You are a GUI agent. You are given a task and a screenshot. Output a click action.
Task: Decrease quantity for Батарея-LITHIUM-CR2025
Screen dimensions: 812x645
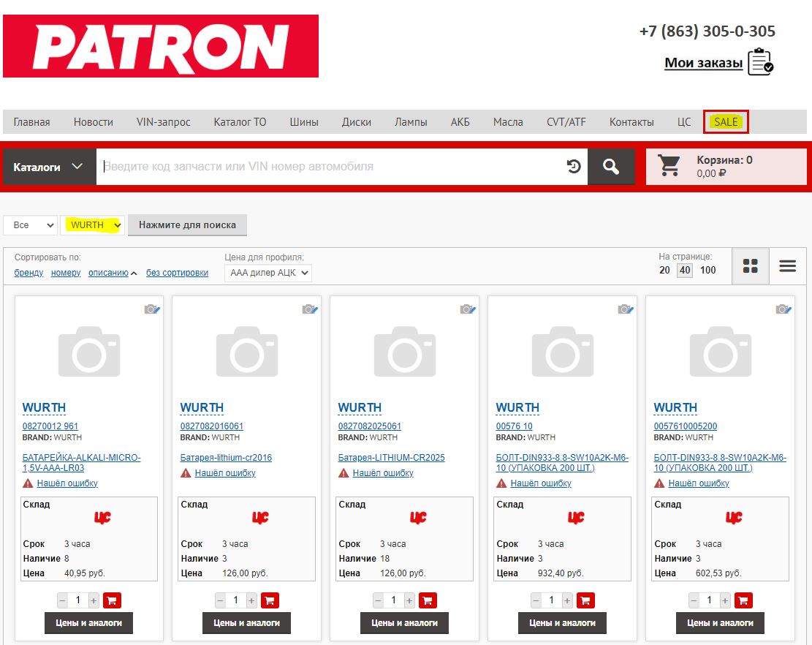378,601
